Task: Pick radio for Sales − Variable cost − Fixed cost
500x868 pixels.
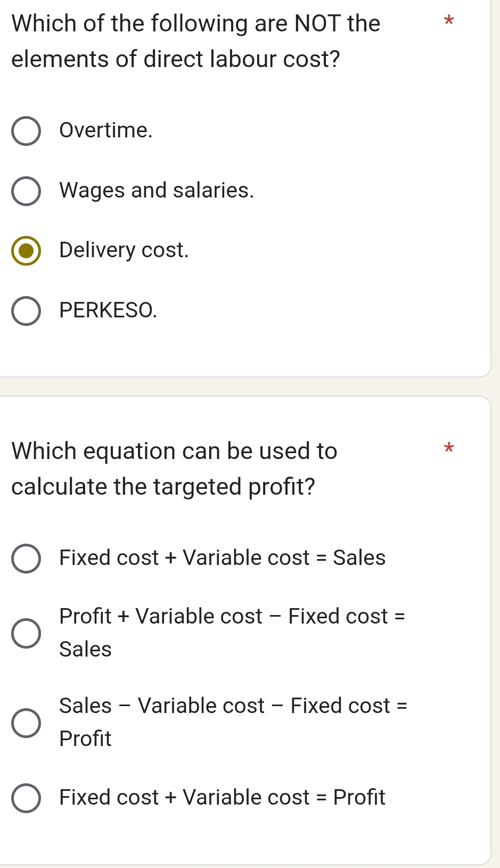Action: pos(26,723)
